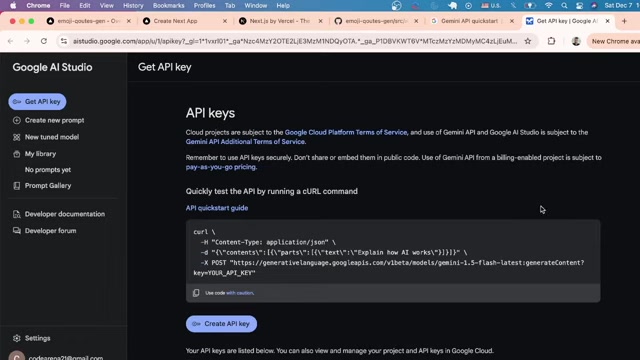Open the Edit menu

85,6
